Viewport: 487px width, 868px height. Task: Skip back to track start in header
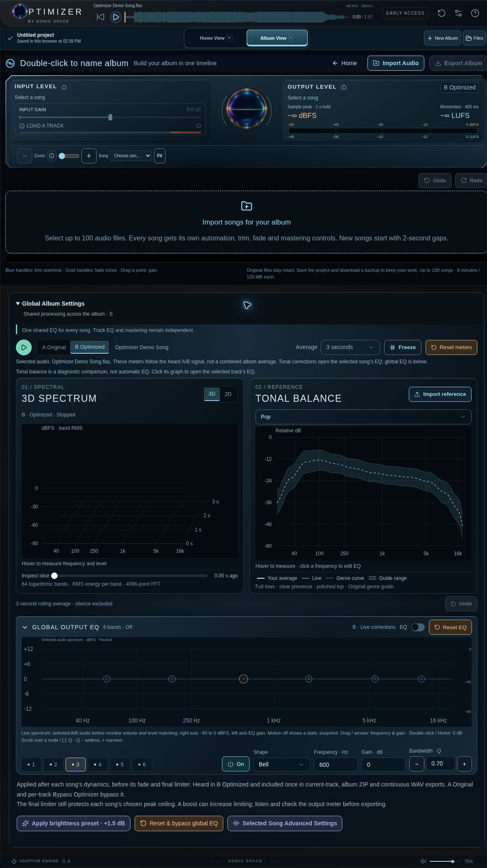100,17
